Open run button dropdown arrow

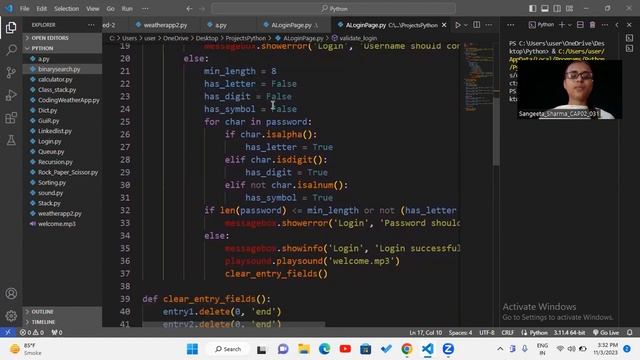[466, 25]
